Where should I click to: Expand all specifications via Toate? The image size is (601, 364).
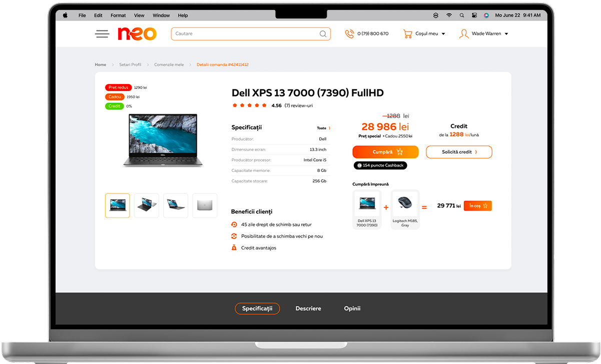point(323,128)
